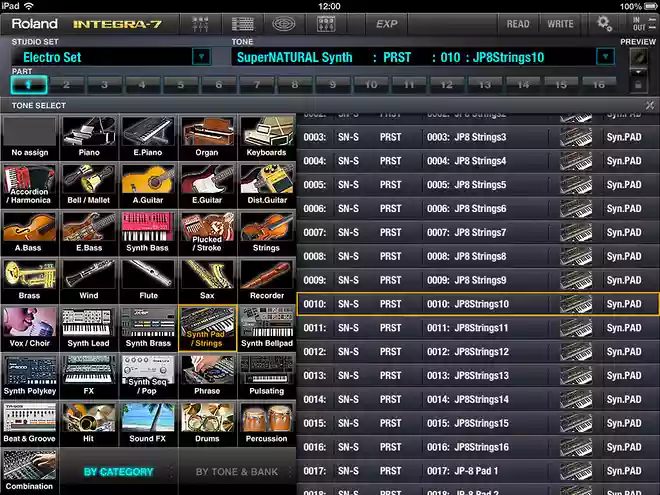660x495 pixels.
Task: Open the settings gear
Action: click(604, 24)
